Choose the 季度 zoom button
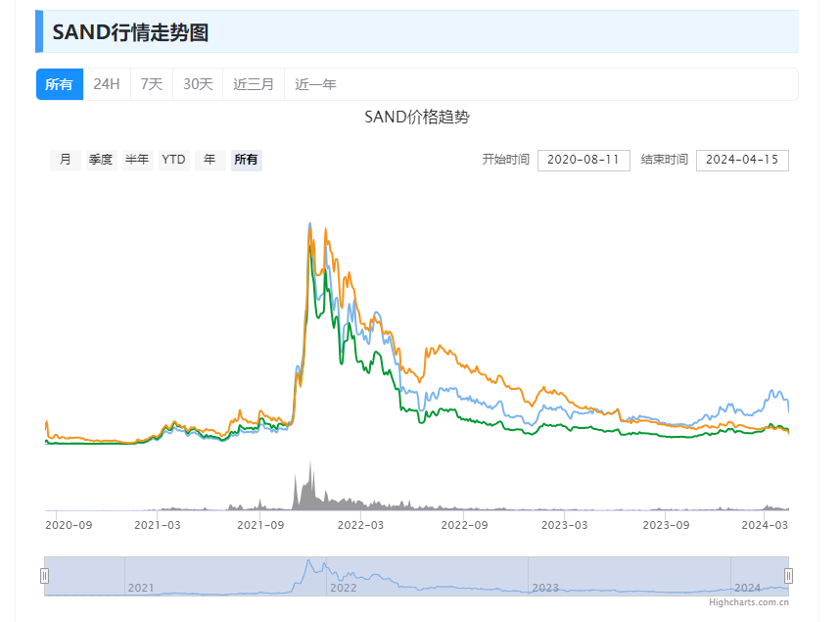Viewport: 840px width, 622px height. pos(101,160)
